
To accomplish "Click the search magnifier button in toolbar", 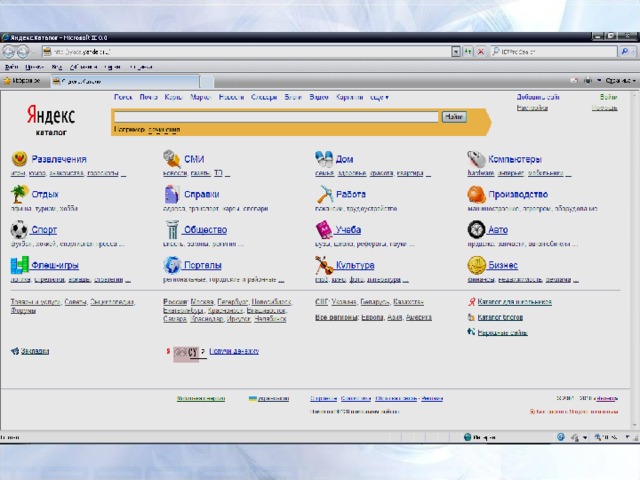I will tap(625, 51).
